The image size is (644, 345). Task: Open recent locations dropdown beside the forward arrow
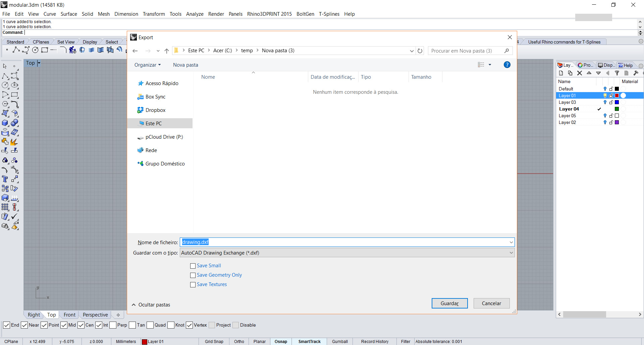point(158,51)
